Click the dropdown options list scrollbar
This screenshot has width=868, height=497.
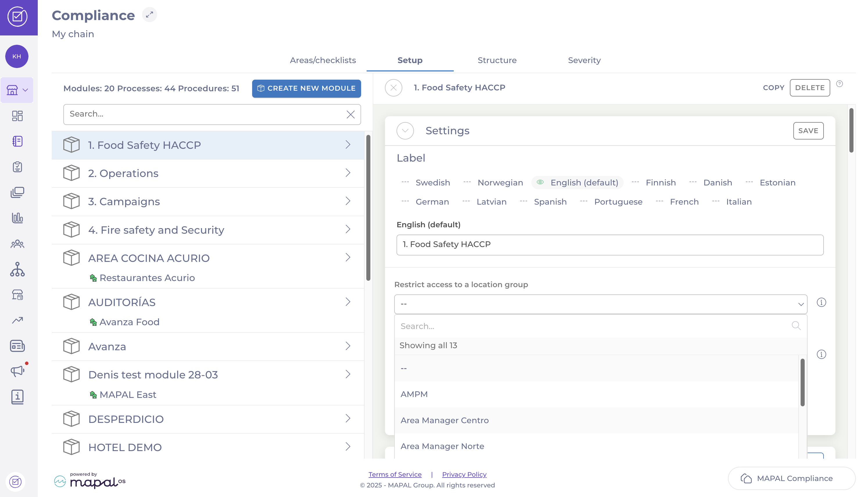pos(803,382)
